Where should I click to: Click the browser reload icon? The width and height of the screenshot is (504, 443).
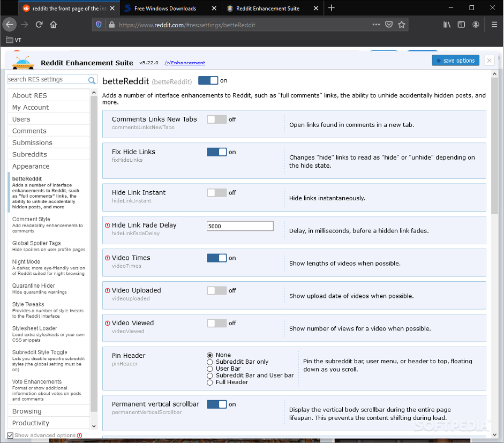(x=39, y=25)
